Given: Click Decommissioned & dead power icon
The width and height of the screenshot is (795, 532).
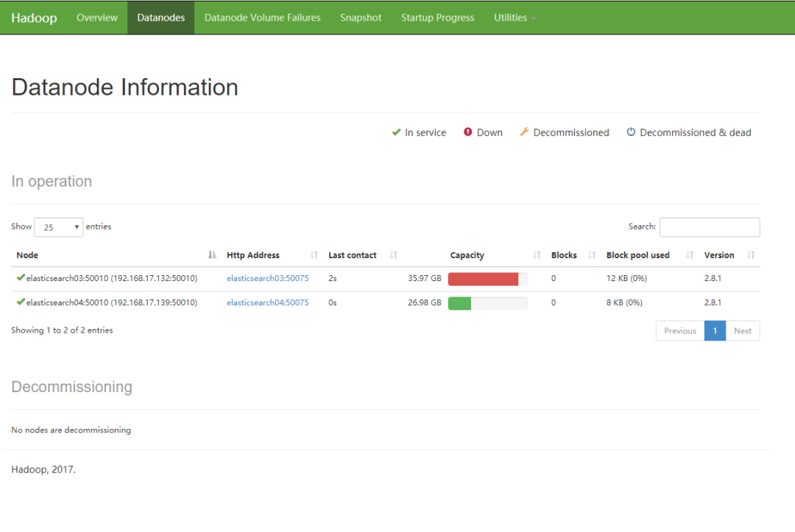Looking at the screenshot, I should [x=631, y=132].
